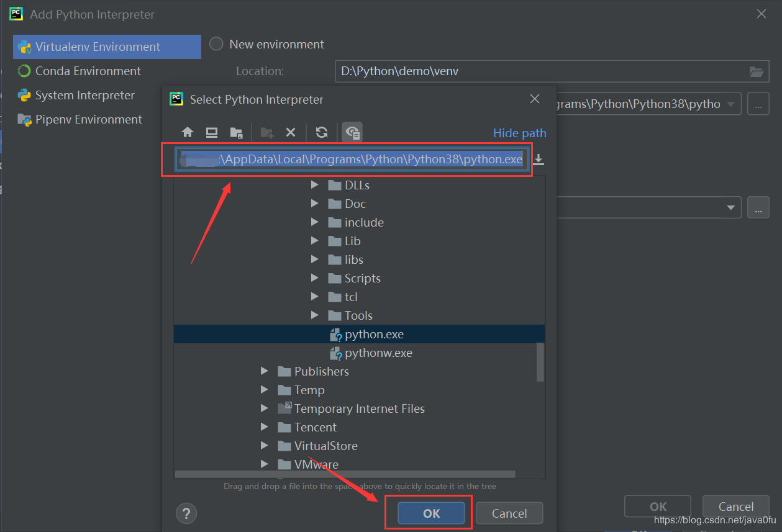Click the interpreter path text field
Image resolution: width=782 pixels, height=532 pixels.
[352, 160]
